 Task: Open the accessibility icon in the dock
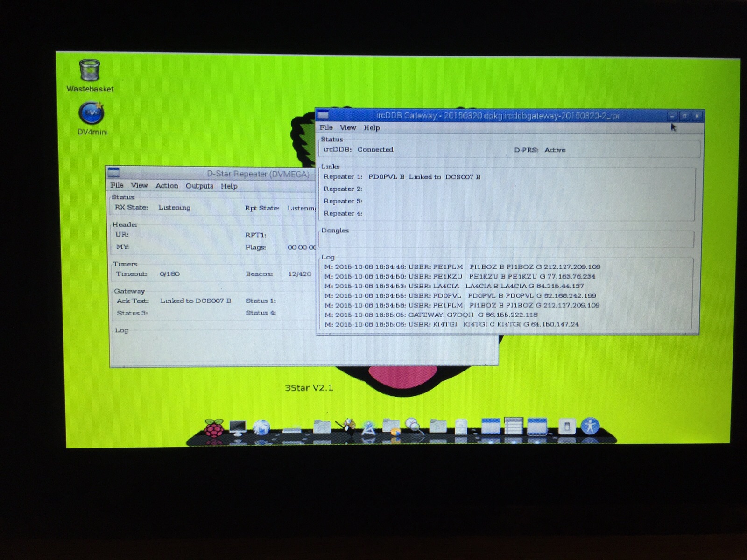coord(590,426)
